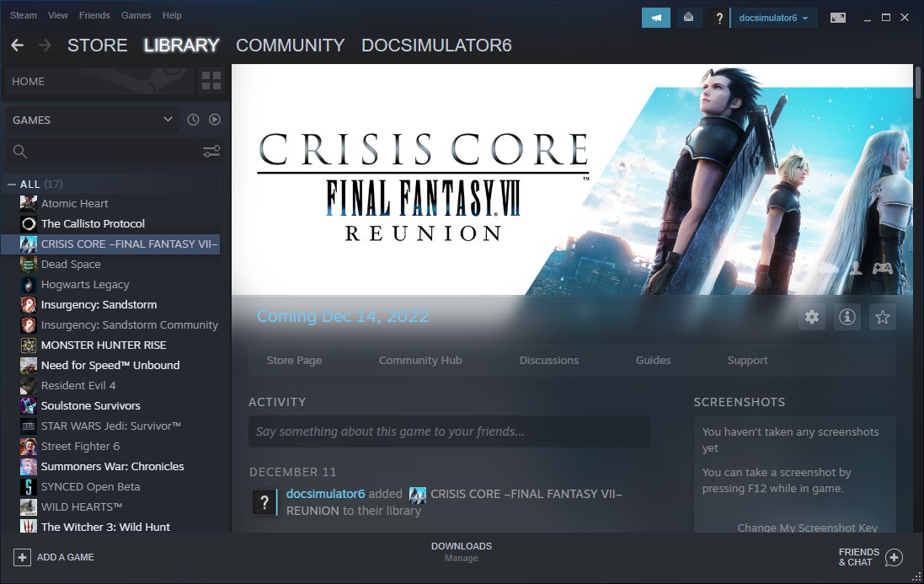Select Insurgency: Sandstorm Community entry
The image size is (924, 584).
(x=129, y=324)
